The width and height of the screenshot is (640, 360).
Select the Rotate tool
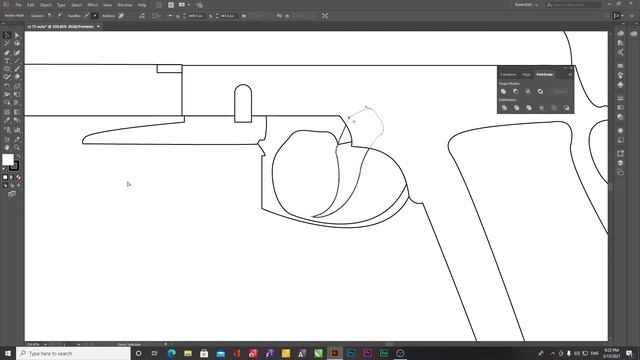click(7, 86)
